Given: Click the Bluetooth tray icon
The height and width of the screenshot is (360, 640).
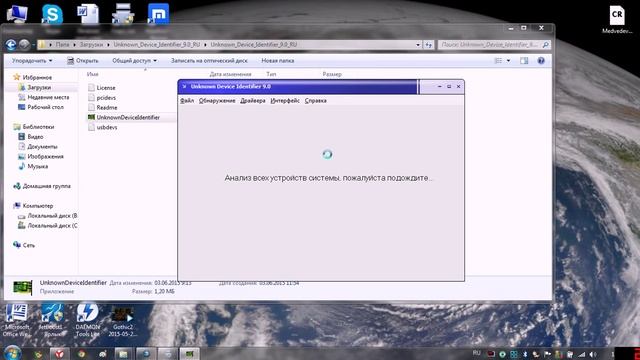Looking at the screenshot, I should tap(525, 354).
